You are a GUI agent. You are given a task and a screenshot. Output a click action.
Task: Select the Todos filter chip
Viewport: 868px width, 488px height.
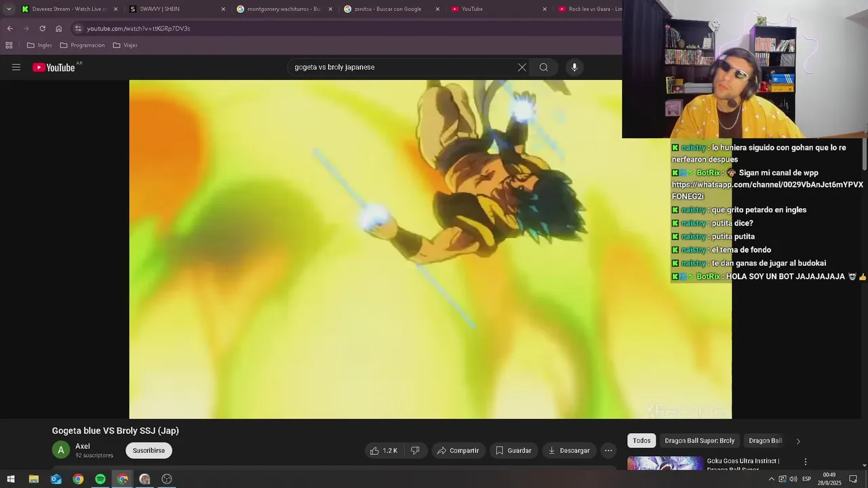click(x=642, y=441)
